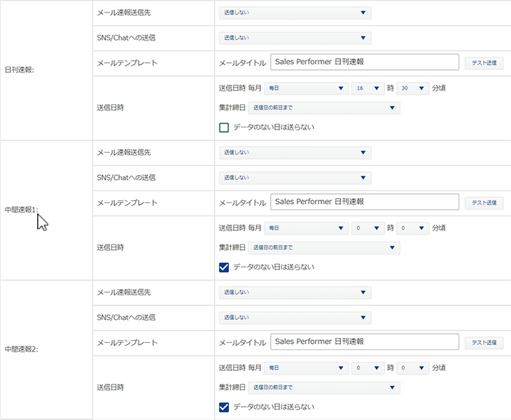Image resolution: width=511 pixels, height=420 pixels.
Task: Expand 中間速報1 集計締日 dropdown
Action: click(x=323, y=248)
